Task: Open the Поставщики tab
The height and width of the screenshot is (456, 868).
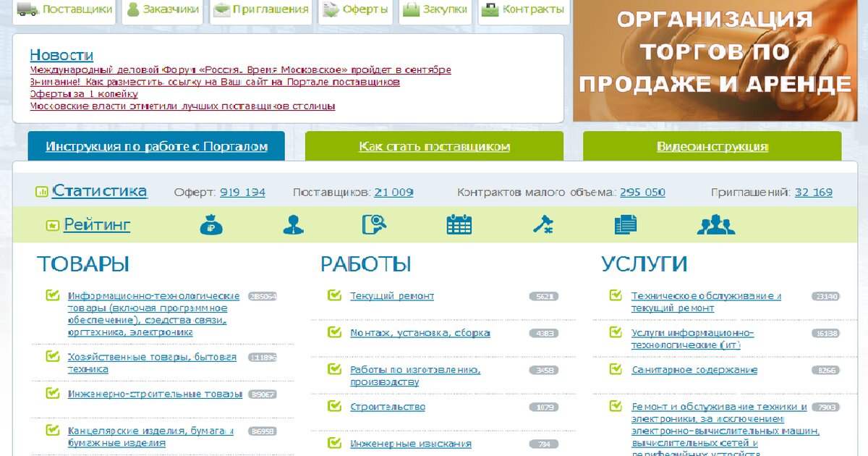Action: tap(64, 10)
